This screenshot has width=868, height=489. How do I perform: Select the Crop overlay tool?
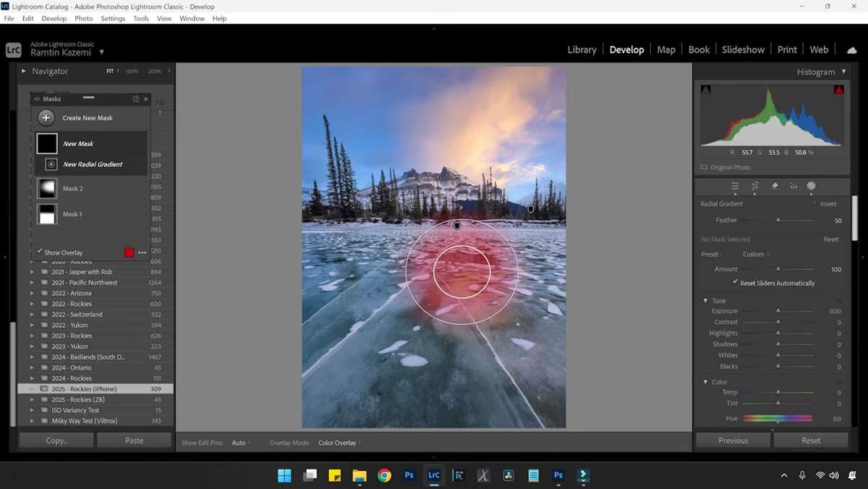click(x=754, y=186)
